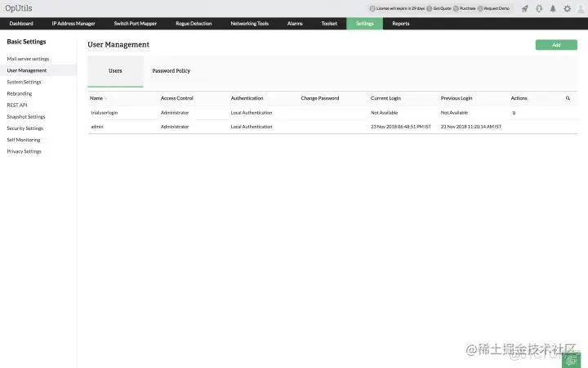Open the Rogue Detection menu
Viewport: 588px width, 368px height.
tap(194, 23)
